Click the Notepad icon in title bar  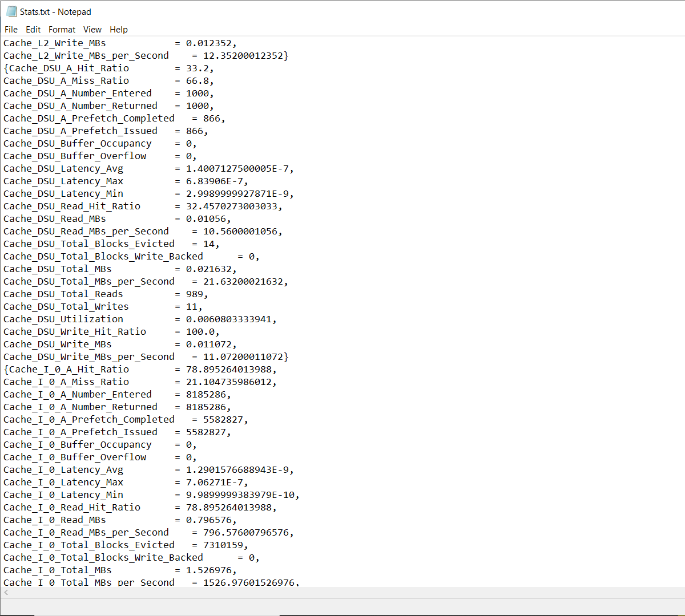click(11, 11)
